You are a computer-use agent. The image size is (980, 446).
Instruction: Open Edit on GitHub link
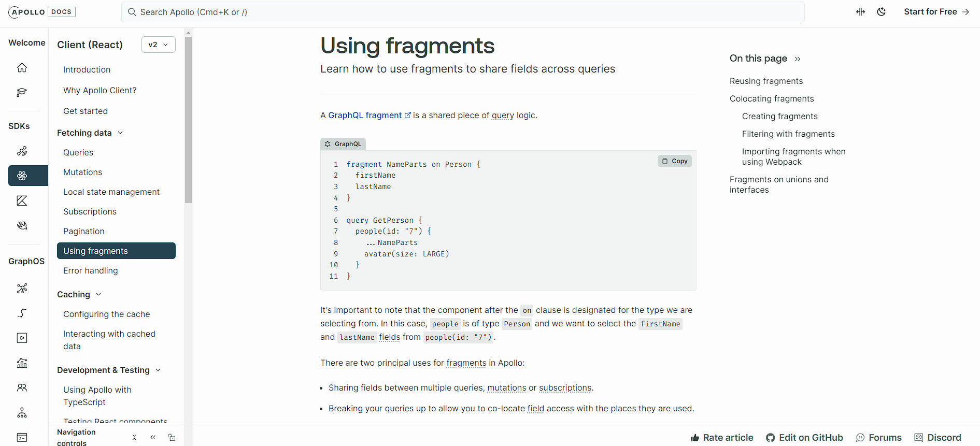coord(805,438)
